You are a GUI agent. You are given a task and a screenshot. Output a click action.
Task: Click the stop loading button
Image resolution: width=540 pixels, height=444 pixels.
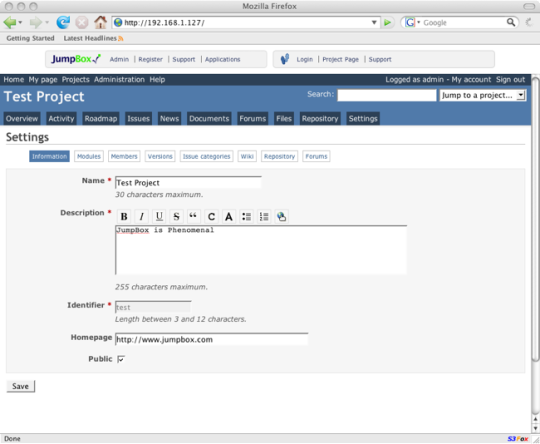(82, 23)
